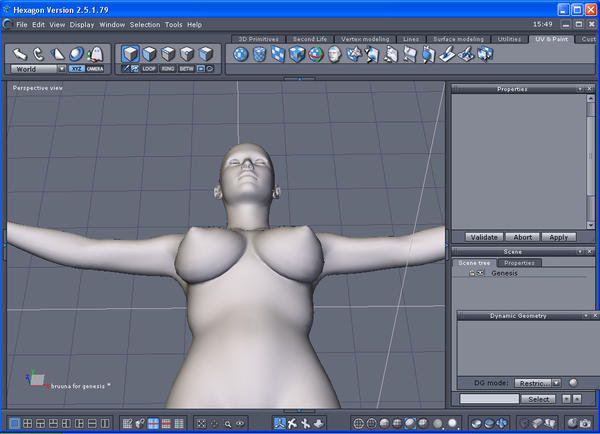
Task: Expand the Properties panel options arrow
Action: tap(580, 89)
